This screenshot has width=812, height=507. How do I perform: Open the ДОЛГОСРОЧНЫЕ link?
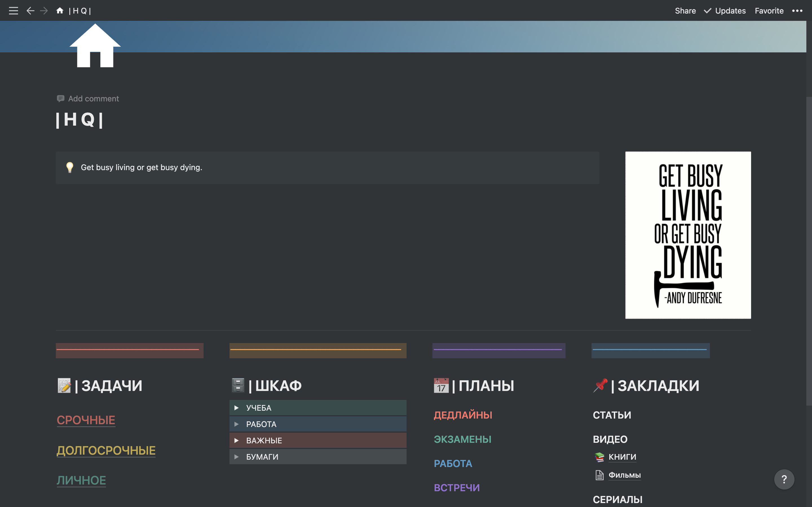pyautogui.click(x=106, y=450)
